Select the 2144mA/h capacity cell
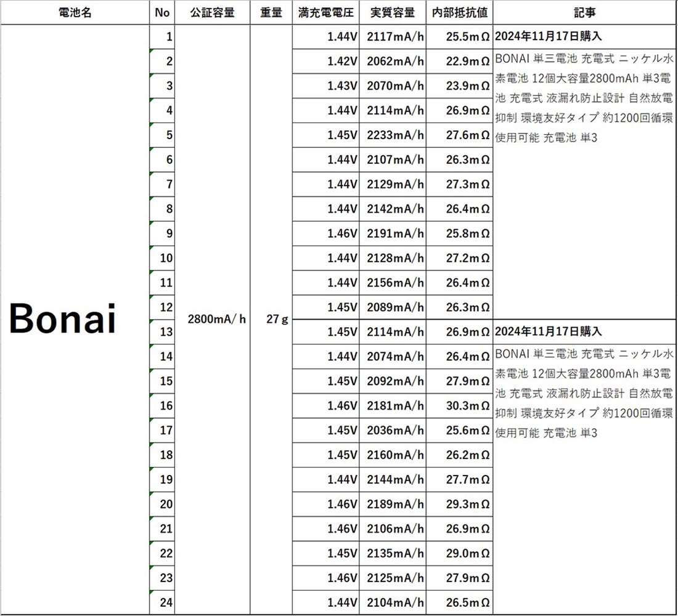Screen dimensions: 678x616 click(393, 480)
